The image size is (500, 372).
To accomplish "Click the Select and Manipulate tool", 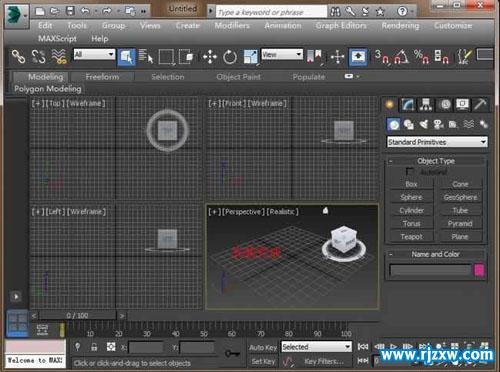I will coord(337,57).
